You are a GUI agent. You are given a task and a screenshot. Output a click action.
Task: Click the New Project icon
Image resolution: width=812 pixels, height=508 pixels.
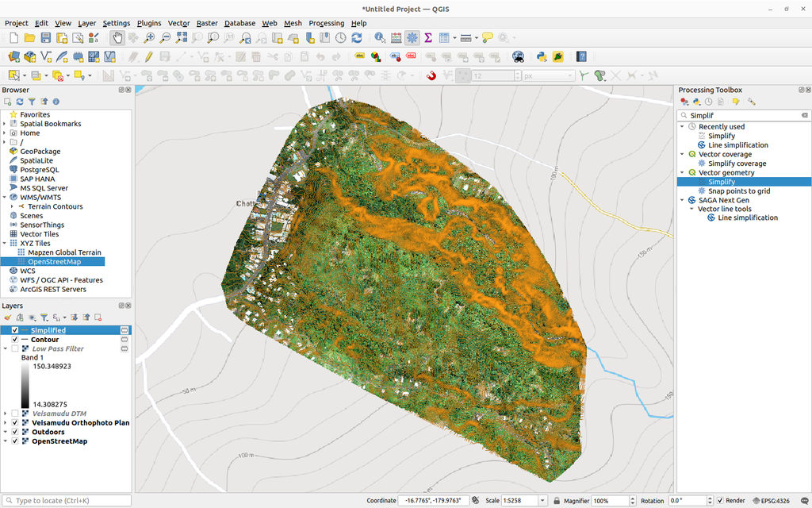pyautogui.click(x=13, y=37)
